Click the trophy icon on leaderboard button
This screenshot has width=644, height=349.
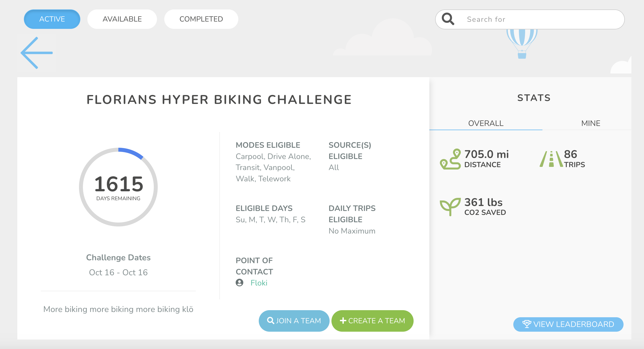point(526,324)
